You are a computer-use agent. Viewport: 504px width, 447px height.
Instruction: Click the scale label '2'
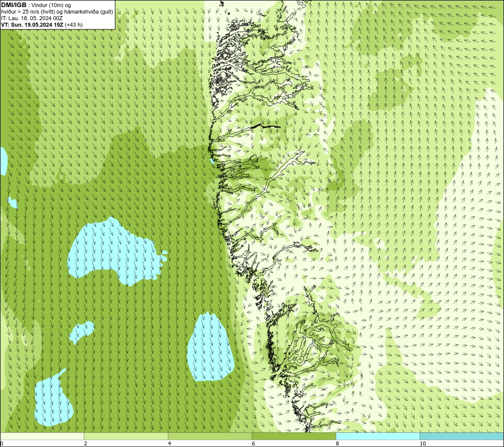(x=86, y=443)
